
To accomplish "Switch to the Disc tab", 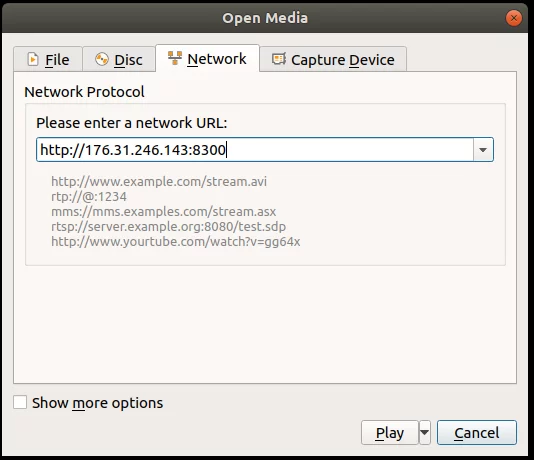I will [x=119, y=59].
